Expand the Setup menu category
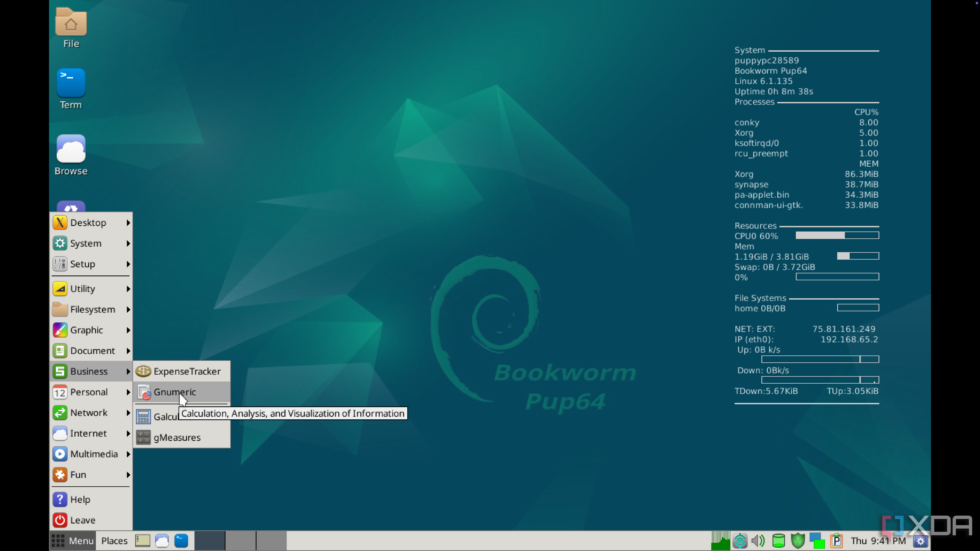The height and width of the screenshot is (551, 980). pyautogui.click(x=91, y=264)
